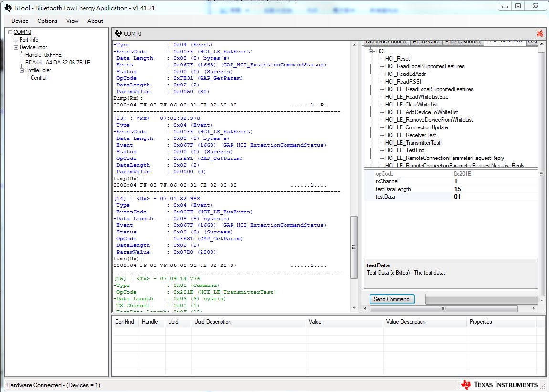Collapse the COM10 tree node
This screenshot has height=392, width=549.
coord(10,32)
